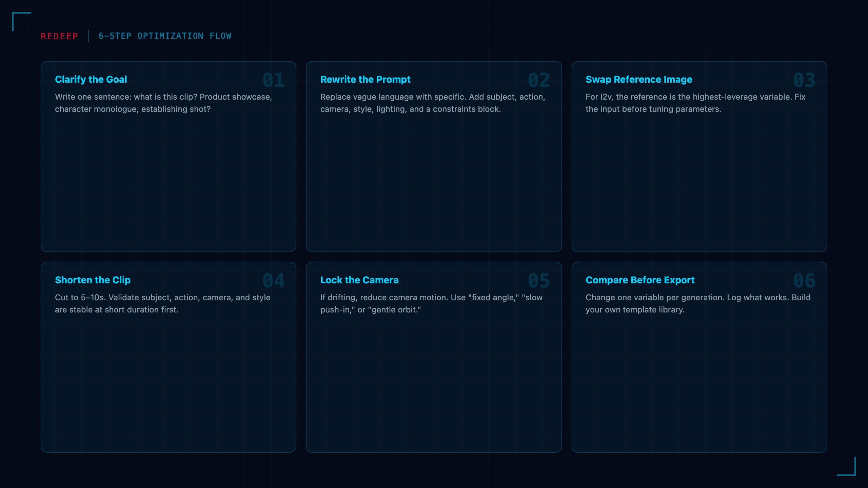The height and width of the screenshot is (488, 868).
Task: Click step number 01
Action: [274, 80]
